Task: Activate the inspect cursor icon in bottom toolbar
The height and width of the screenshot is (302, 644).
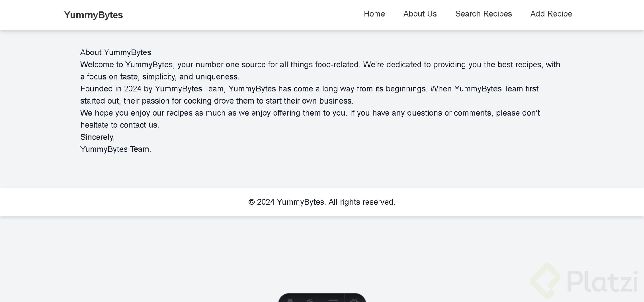Action: click(311, 300)
